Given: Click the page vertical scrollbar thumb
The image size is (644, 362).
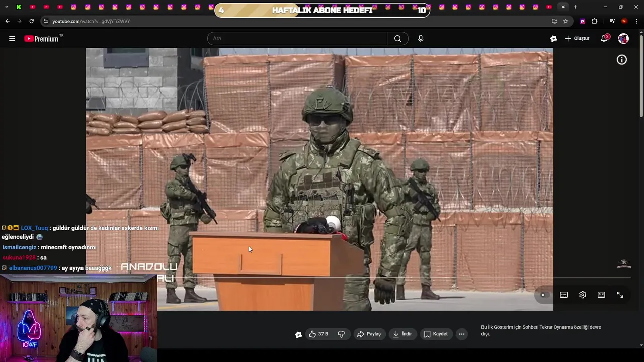Looking at the screenshot, I should pyautogui.click(x=641, y=76).
